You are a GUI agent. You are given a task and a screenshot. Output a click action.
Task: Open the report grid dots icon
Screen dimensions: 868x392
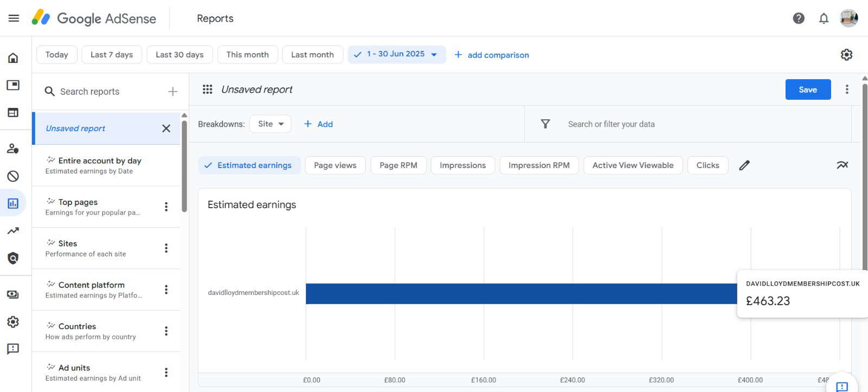207,89
